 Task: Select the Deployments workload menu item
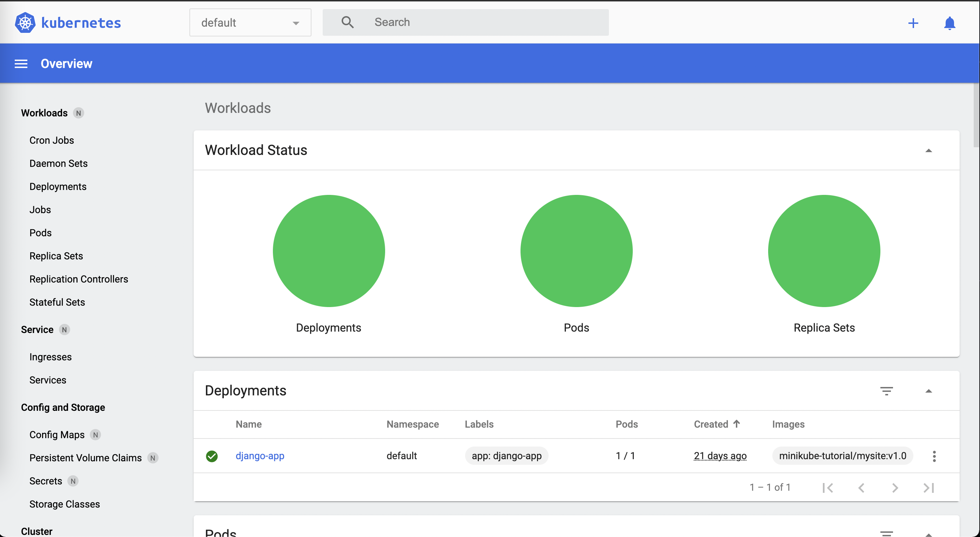coord(58,186)
